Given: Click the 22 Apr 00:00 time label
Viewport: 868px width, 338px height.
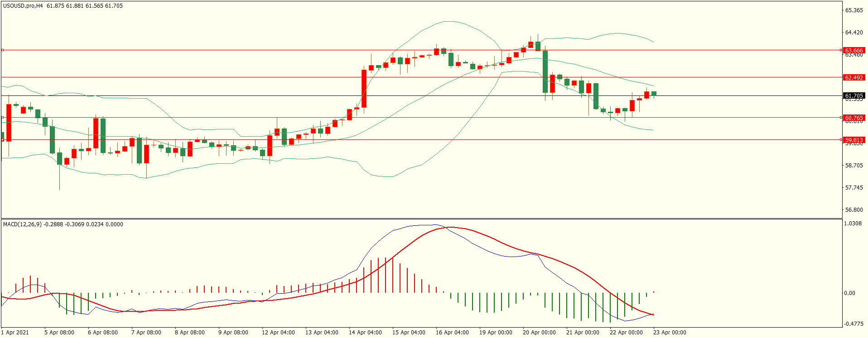Looking at the screenshot, I should 626,333.
